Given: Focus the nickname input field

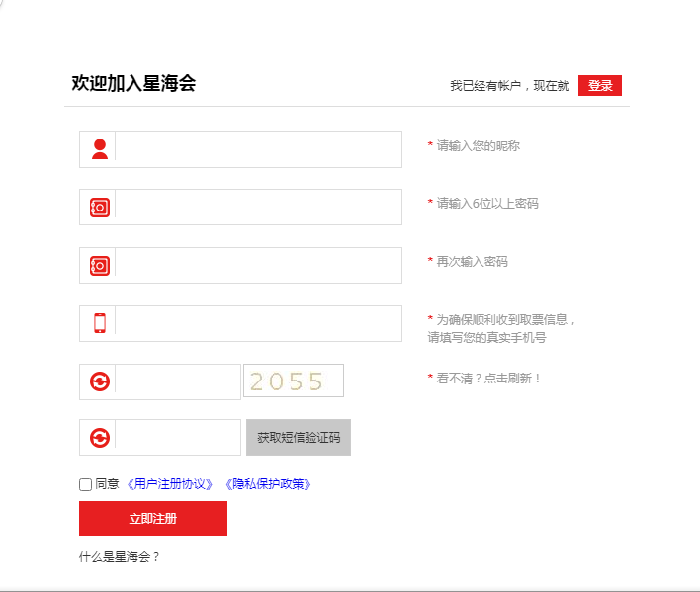Looking at the screenshot, I should point(258,149).
